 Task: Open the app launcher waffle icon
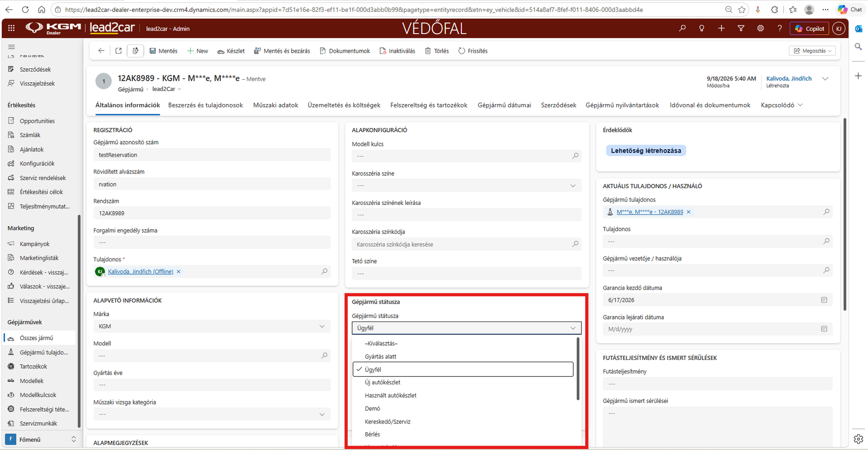(11, 28)
